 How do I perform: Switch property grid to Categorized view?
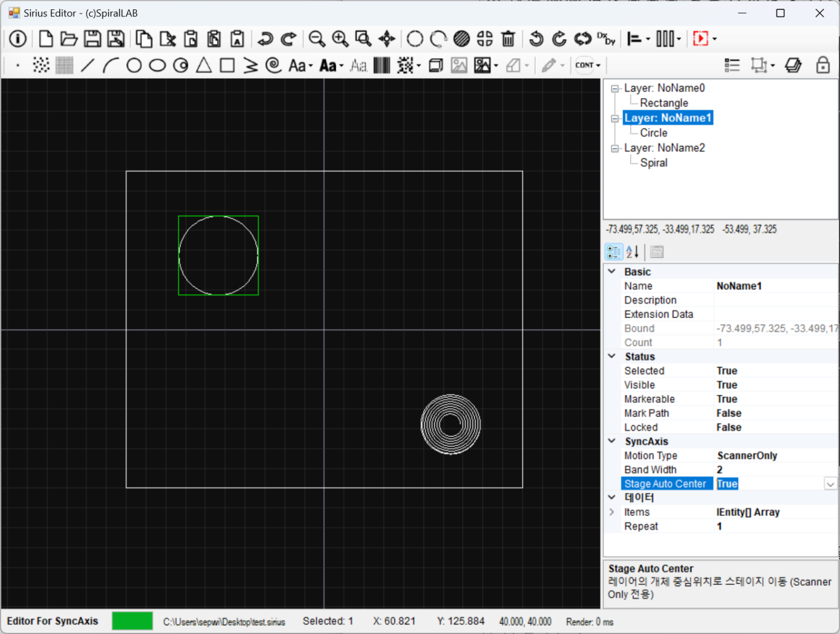[x=614, y=252]
